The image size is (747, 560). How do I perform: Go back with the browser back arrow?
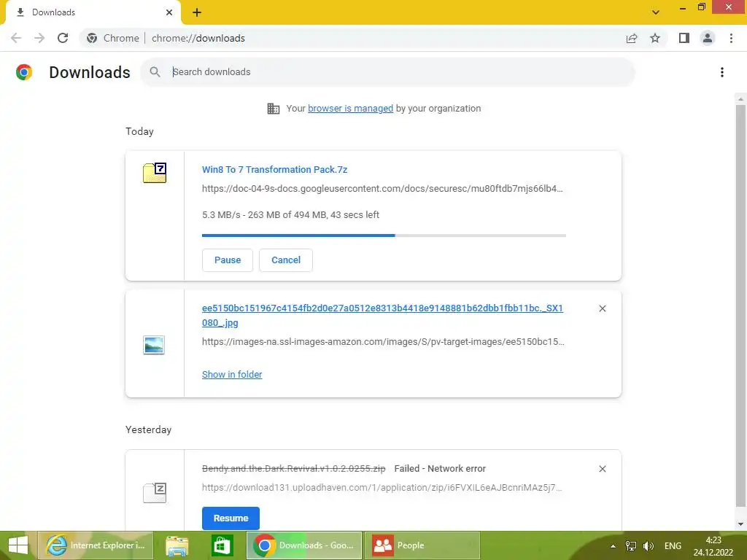point(16,38)
